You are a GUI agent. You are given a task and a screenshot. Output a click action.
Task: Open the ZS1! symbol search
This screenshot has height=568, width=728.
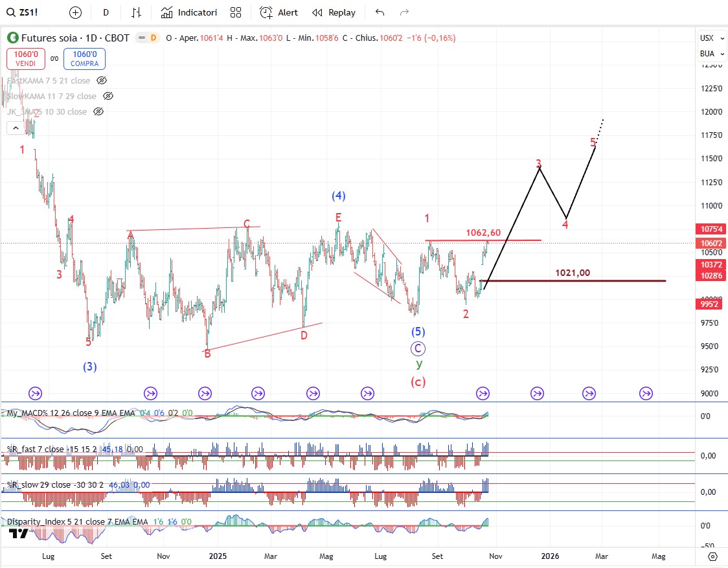[23, 12]
